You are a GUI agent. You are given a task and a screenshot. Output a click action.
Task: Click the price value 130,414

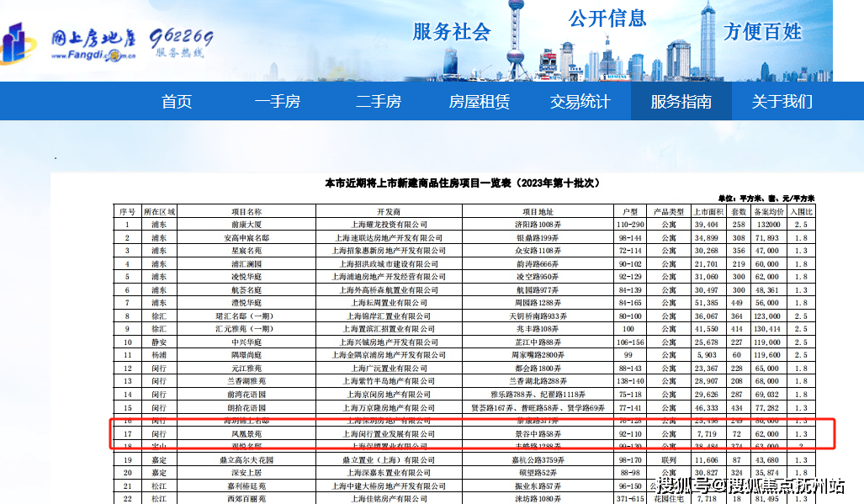tap(767, 329)
